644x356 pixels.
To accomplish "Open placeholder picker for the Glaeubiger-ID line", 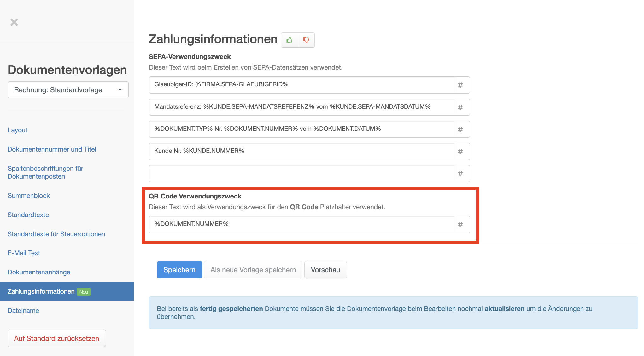I will click(x=460, y=85).
